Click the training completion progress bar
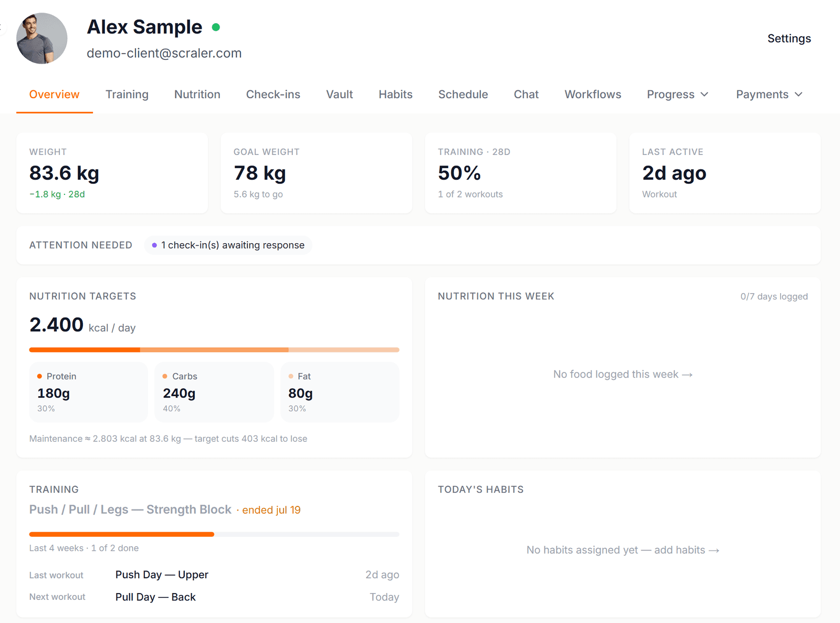Image resolution: width=840 pixels, height=623 pixels. (x=214, y=534)
